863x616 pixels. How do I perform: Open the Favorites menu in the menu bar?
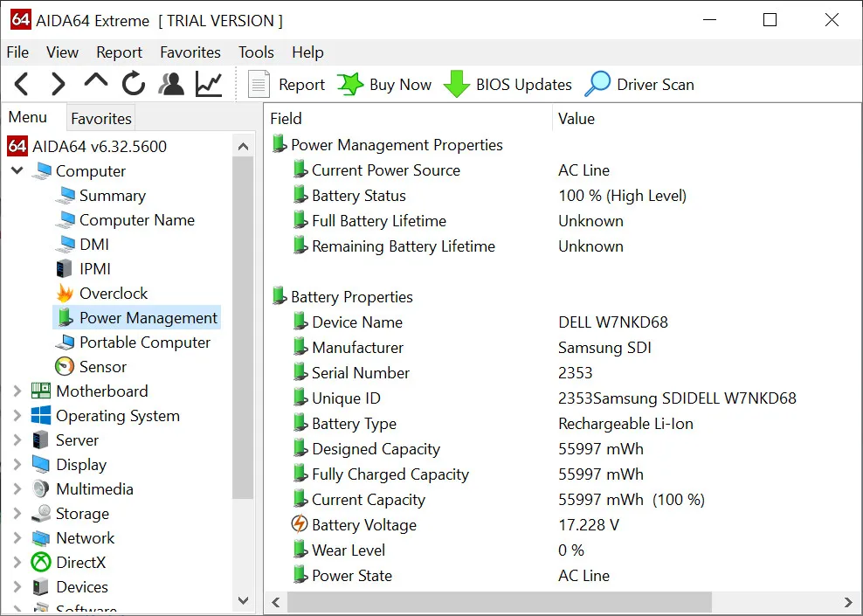click(x=190, y=52)
